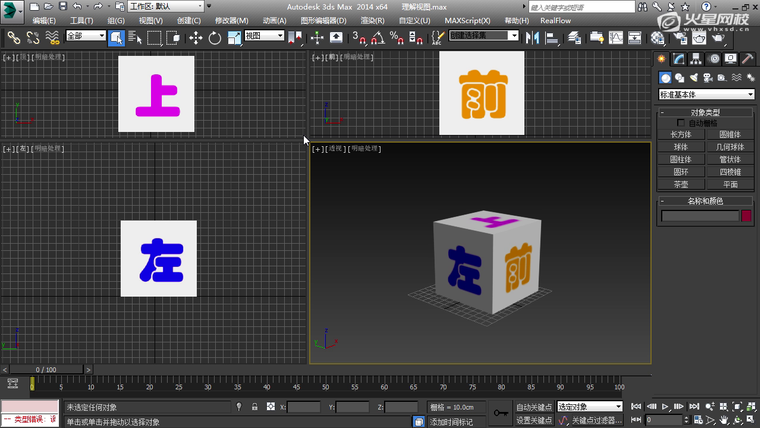Click the Select and Link chain icon

tap(13, 37)
